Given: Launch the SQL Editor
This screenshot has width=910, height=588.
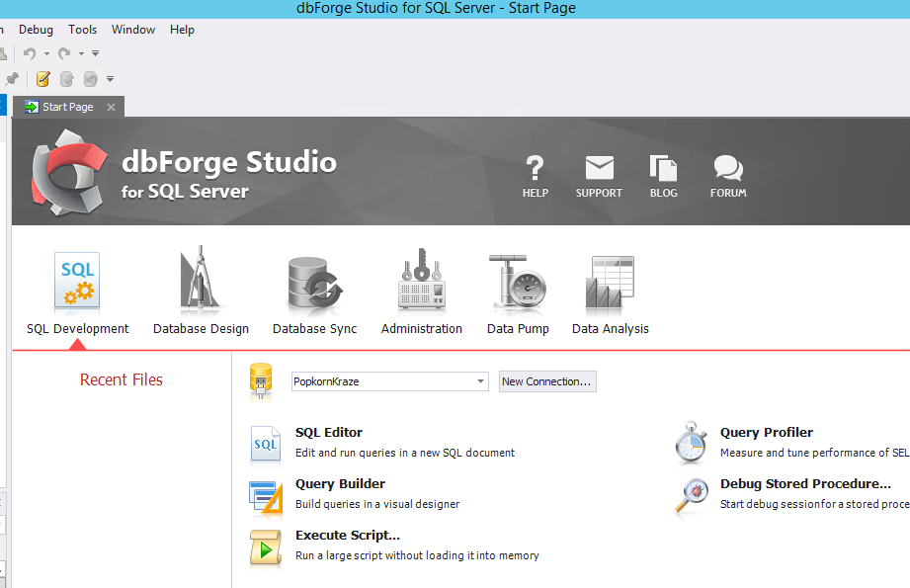Looking at the screenshot, I should [x=328, y=433].
